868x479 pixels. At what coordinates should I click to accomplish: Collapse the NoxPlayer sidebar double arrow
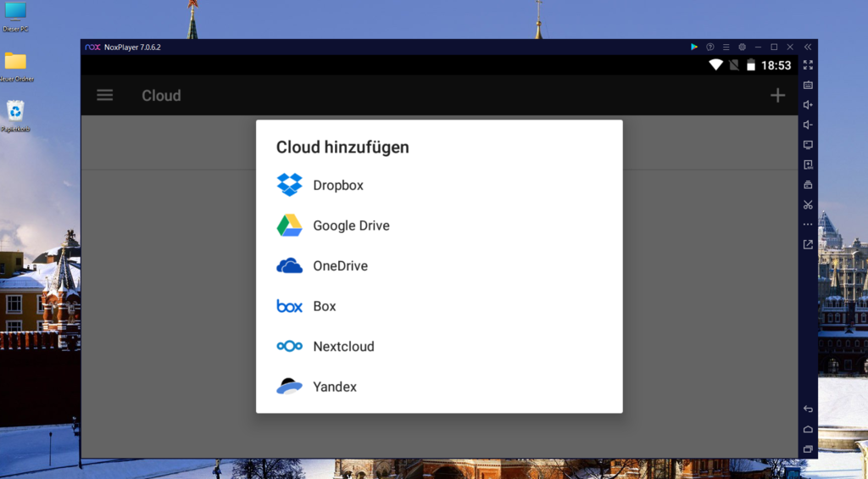pyautogui.click(x=808, y=47)
